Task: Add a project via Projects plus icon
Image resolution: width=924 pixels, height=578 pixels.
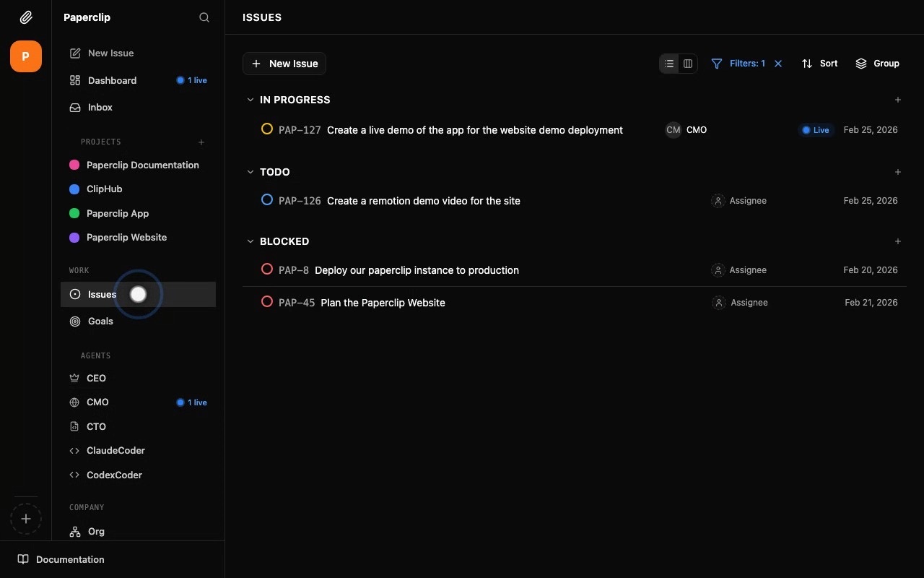Action: pos(201,142)
